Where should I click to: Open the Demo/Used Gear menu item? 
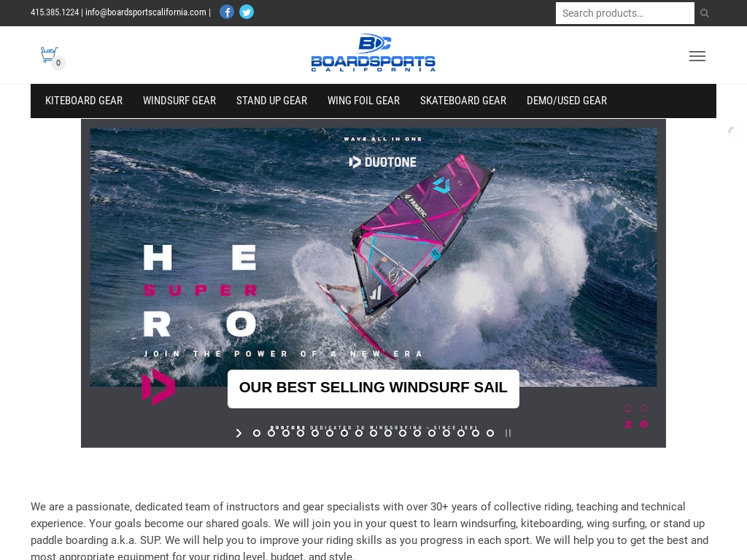tap(566, 101)
